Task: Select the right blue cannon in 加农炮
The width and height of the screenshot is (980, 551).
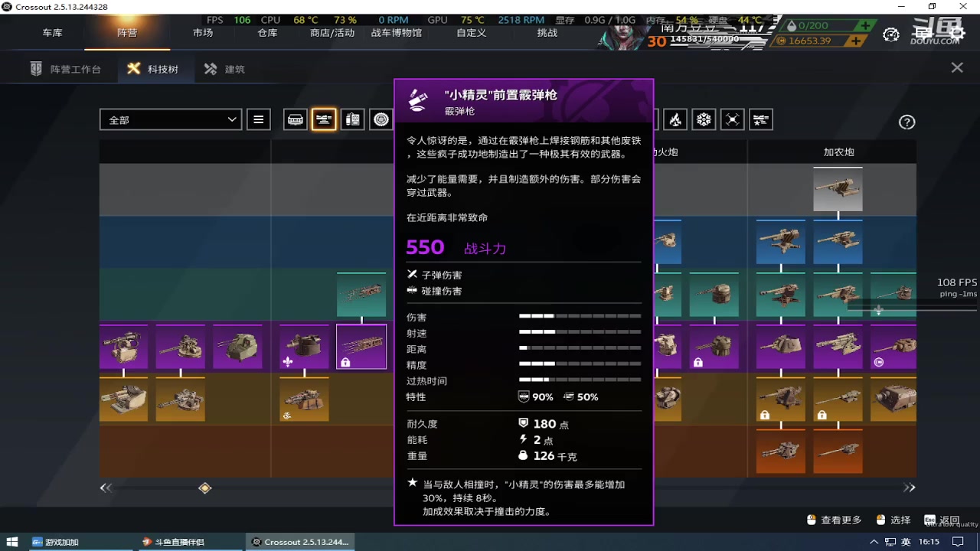Action: pyautogui.click(x=838, y=242)
